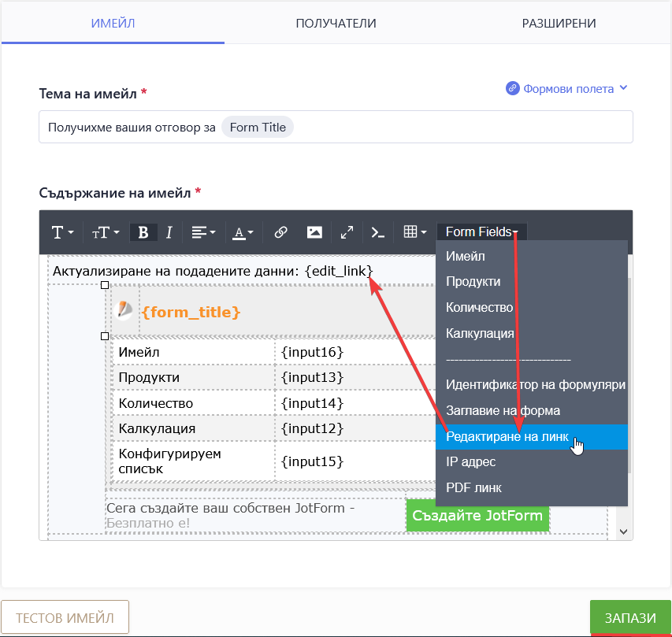This screenshot has width=672, height=637.
Task: Open the Разширени tab
Action: (x=559, y=23)
